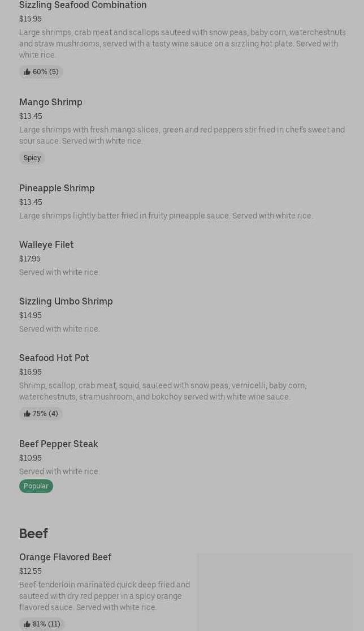Click the $10.95 Beef Pepper Steak price

[31, 458]
